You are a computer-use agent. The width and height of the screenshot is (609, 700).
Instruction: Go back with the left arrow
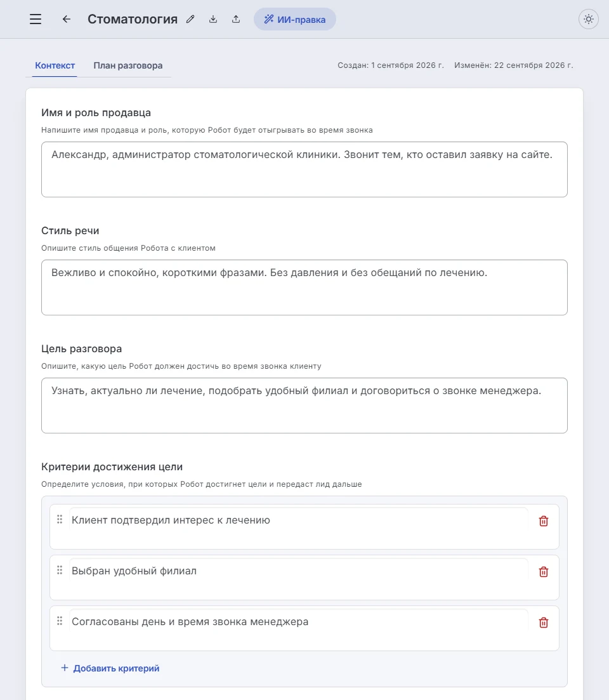coord(67,19)
